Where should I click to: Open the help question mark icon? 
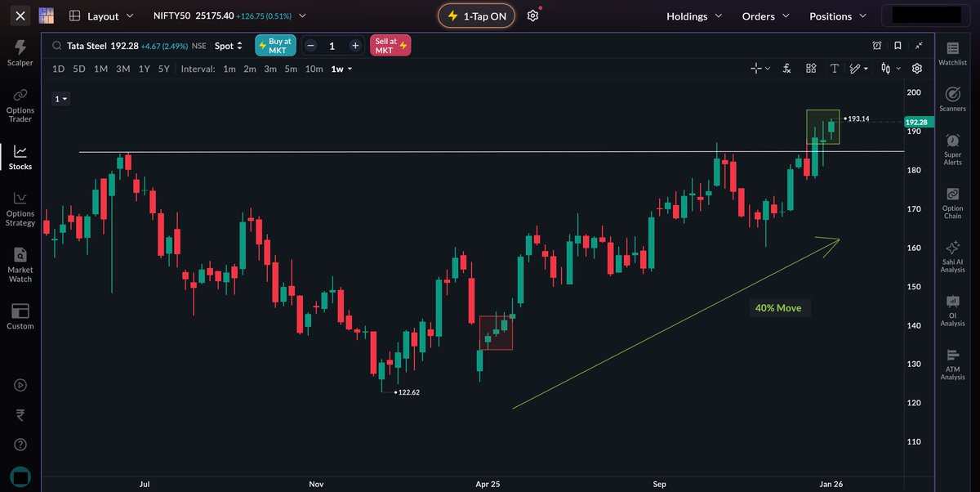(20, 445)
